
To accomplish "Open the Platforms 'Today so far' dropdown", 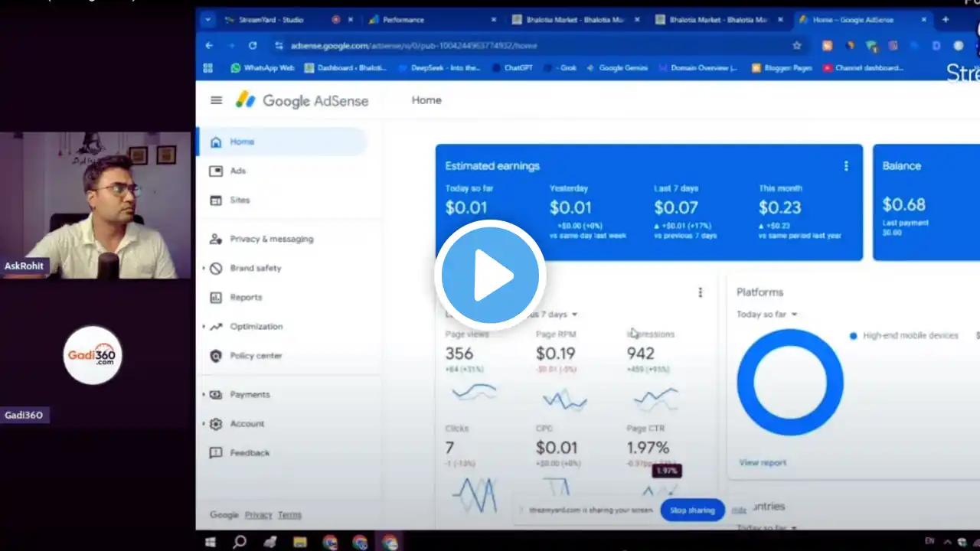I will coord(767,315).
